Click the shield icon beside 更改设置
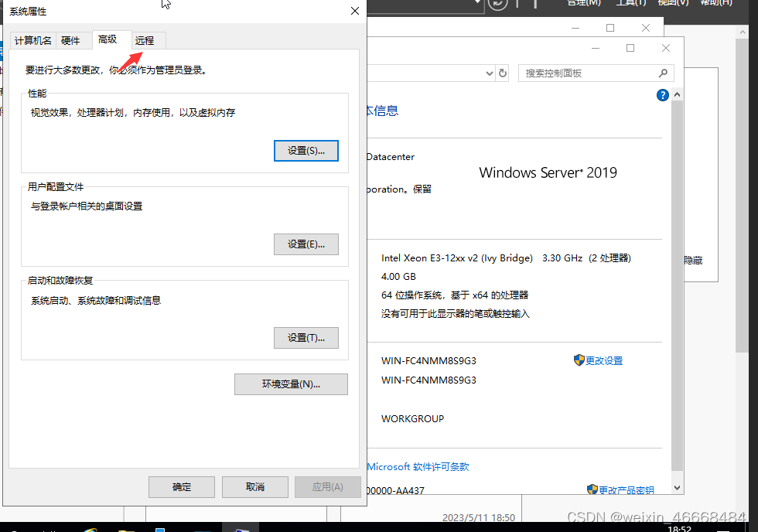The height and width of the screenshot is (532, 758). point(579,360)
